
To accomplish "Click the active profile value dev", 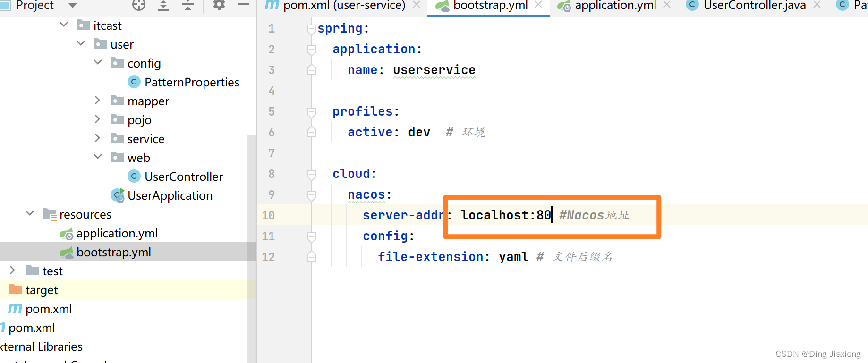I will pos(419,132).
